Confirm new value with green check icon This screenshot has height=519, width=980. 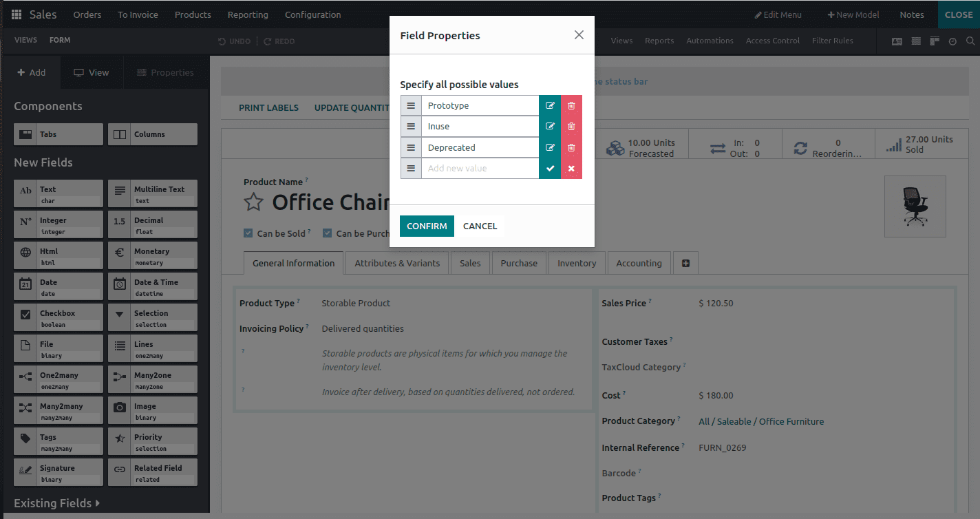[x=551, y=168]
